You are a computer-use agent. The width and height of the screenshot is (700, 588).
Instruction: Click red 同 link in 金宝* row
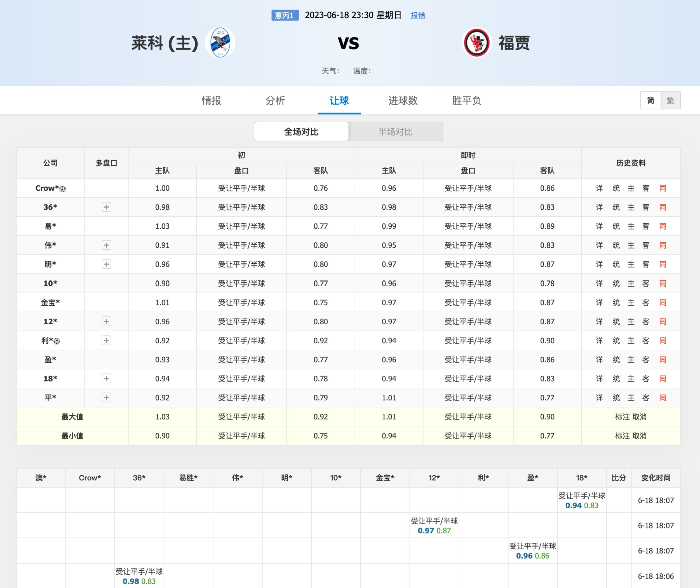[x=663, y=303]
